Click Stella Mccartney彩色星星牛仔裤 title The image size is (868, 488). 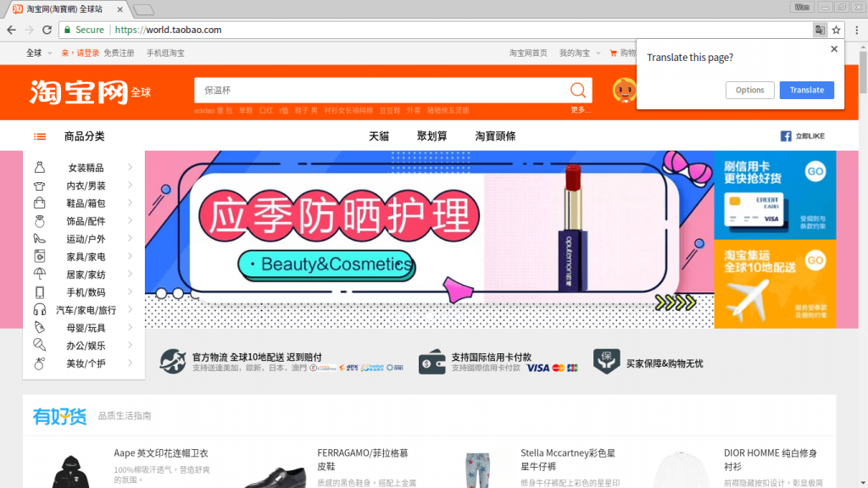coord(568,460)
